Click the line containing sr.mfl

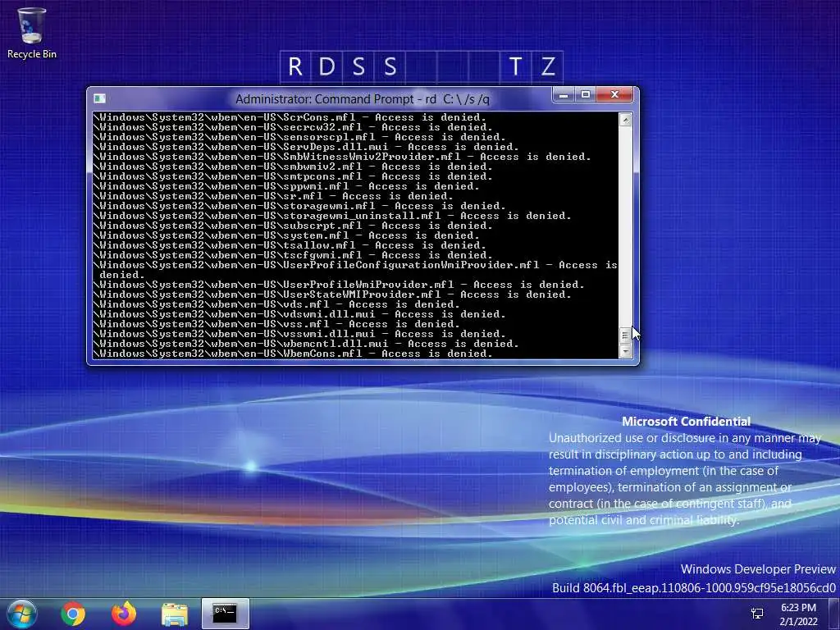point(273,196)
